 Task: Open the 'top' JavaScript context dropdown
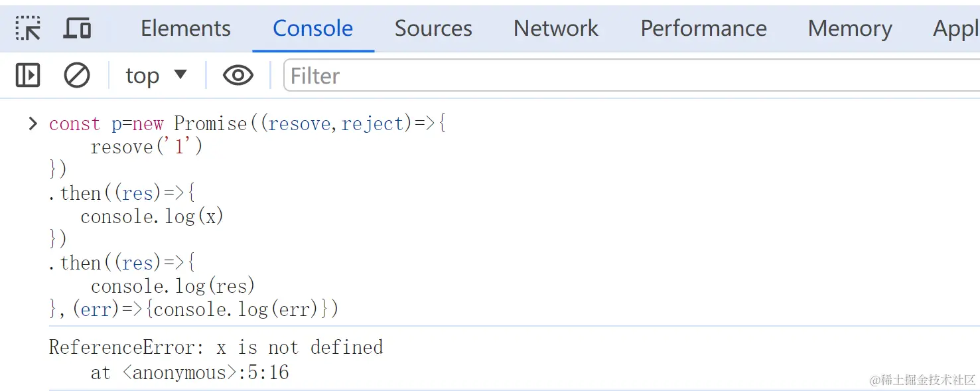tap(157, 76)
